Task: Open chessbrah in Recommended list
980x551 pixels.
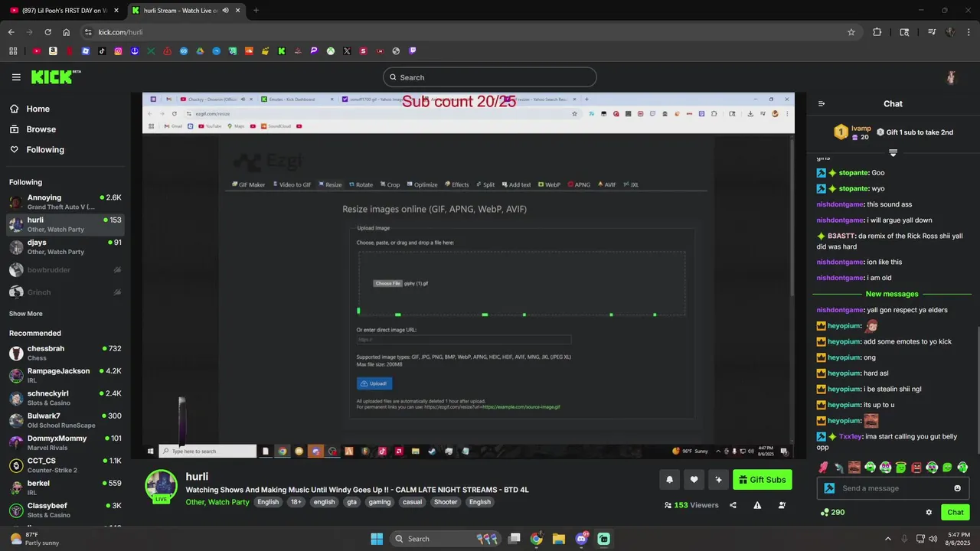Action: coord(65,353)
